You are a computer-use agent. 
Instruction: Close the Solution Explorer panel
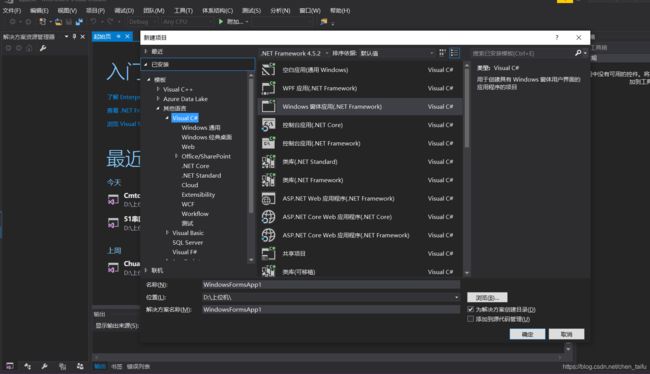pyautogui.click(x=82, y=36)
